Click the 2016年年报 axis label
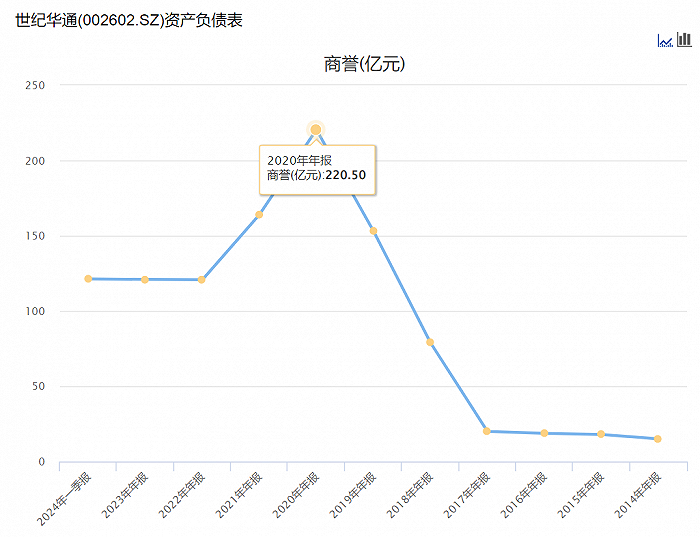Viewport: 700px width, 537px height. tap(524, 495)
